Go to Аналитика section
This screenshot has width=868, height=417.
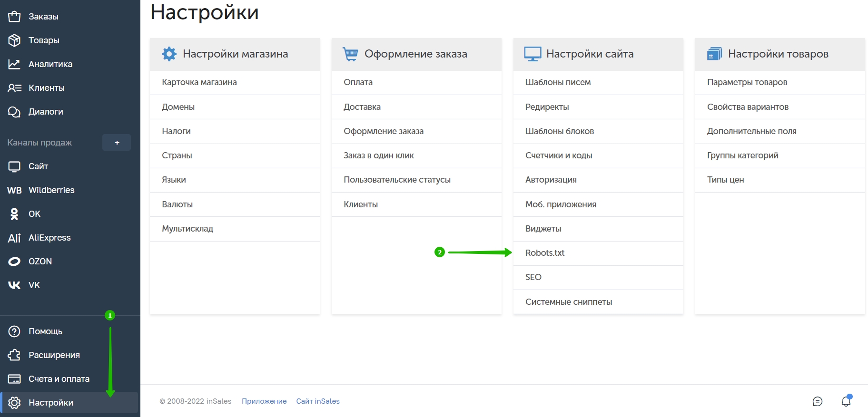point(50,64)
